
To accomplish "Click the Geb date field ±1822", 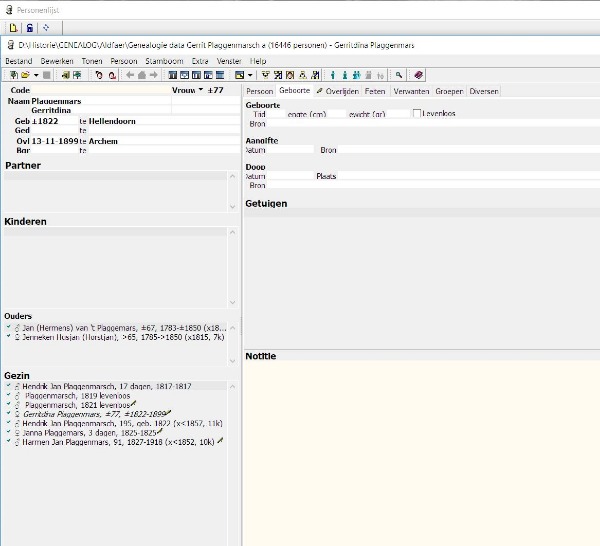I will coord(45,121).
